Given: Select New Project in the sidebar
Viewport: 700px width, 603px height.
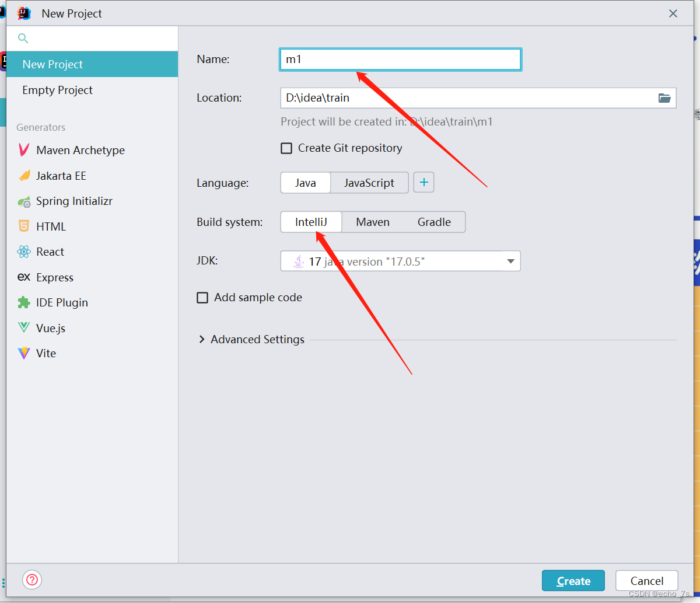Looking at the screenshot, I should pos(92,64).
